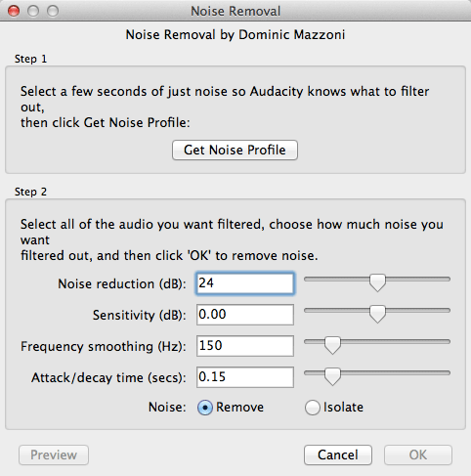Screen dimensions: 471x476
Task: Select the Isolate noise radio button
Action: (312, 408)
